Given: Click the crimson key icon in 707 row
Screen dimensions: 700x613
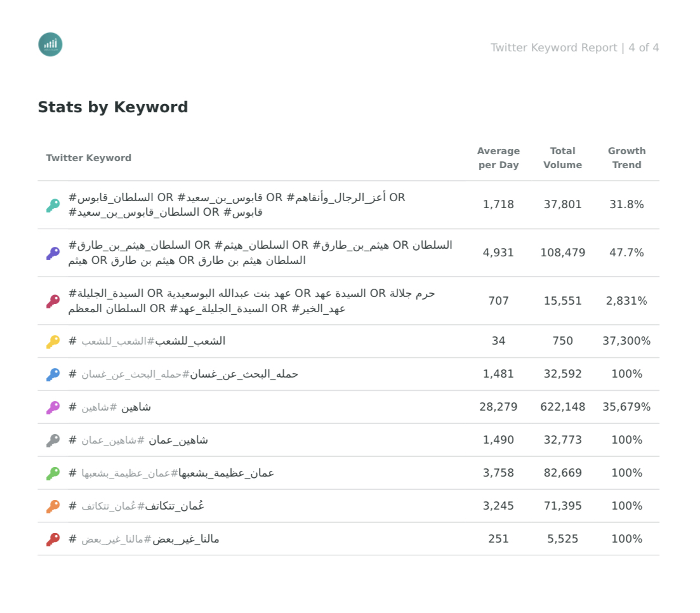Looking at the screenshot, I should pos(53,301).
